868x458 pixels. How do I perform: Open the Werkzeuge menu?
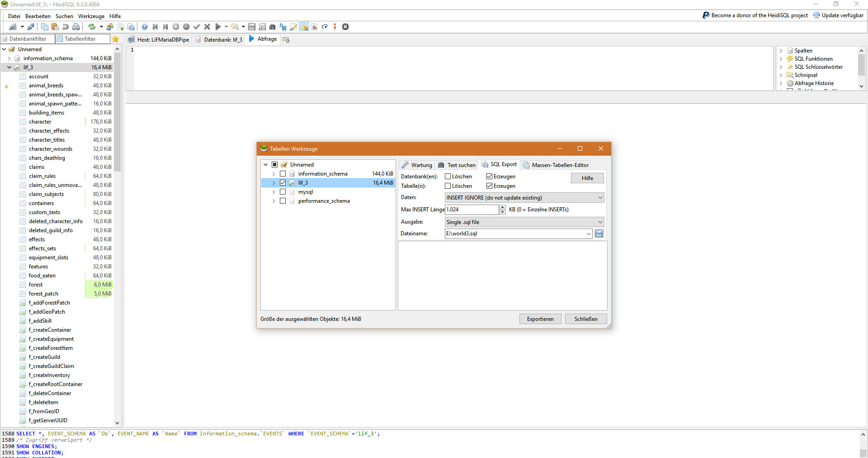tap(91, 16)
